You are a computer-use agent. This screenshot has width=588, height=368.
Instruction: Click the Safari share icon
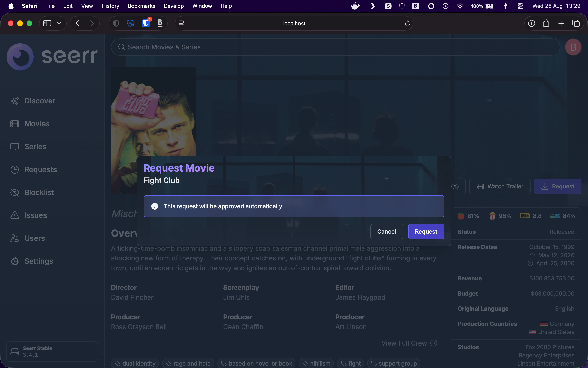pos(546,23)
